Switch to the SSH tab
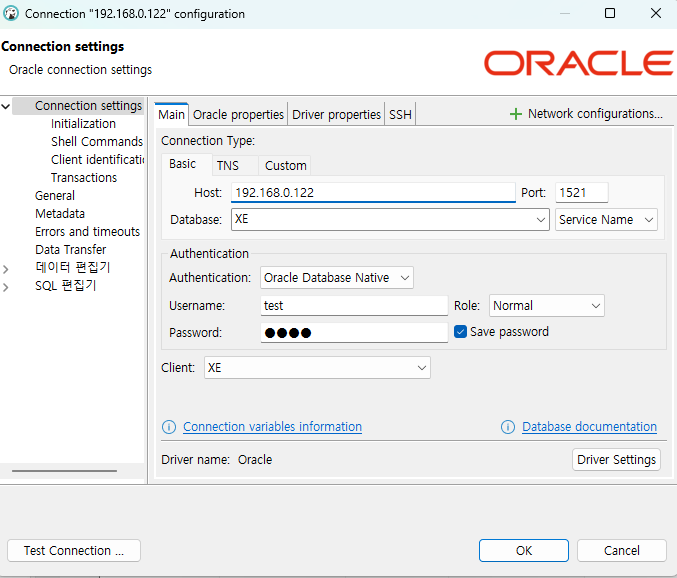The image size is (677, 578). (400, 115)
